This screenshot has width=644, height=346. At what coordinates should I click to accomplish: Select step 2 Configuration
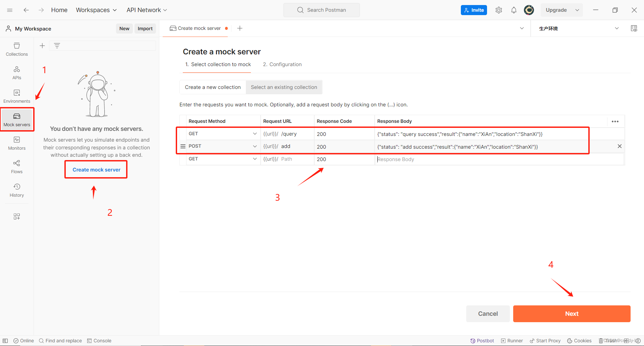[x=282, y=64]
